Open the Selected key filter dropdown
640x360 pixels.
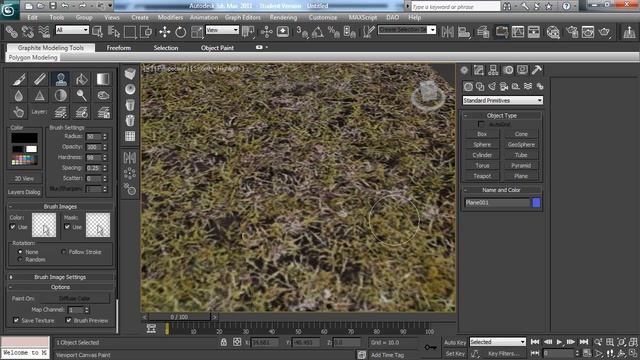point(498,342)
